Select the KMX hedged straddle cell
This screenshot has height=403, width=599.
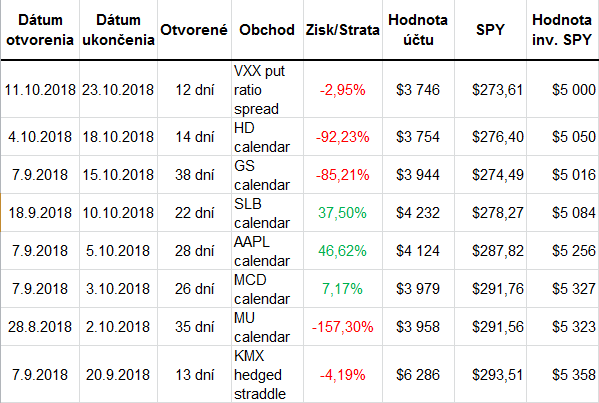(x=267, y=374)
